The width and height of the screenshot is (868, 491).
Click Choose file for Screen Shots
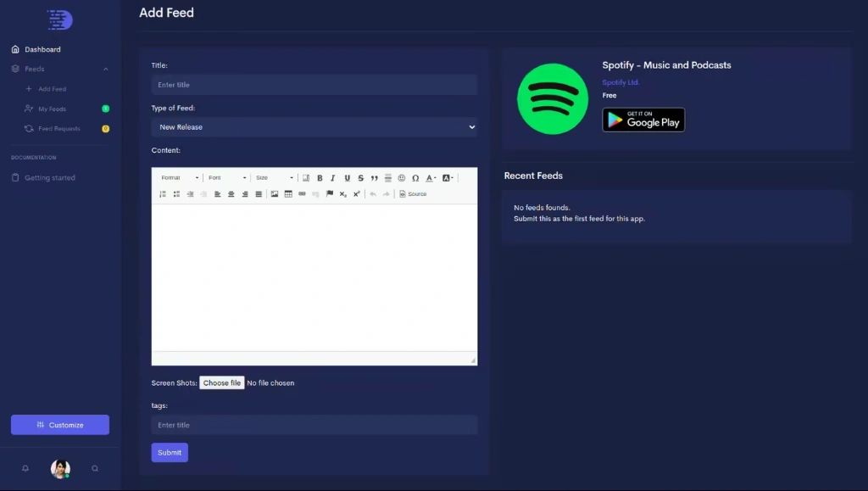point(221,382)
